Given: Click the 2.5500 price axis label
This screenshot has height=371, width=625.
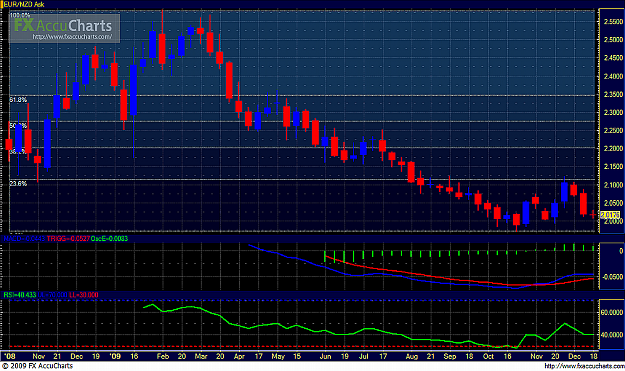Looking at the screenshot, I should tap(613, 22).
